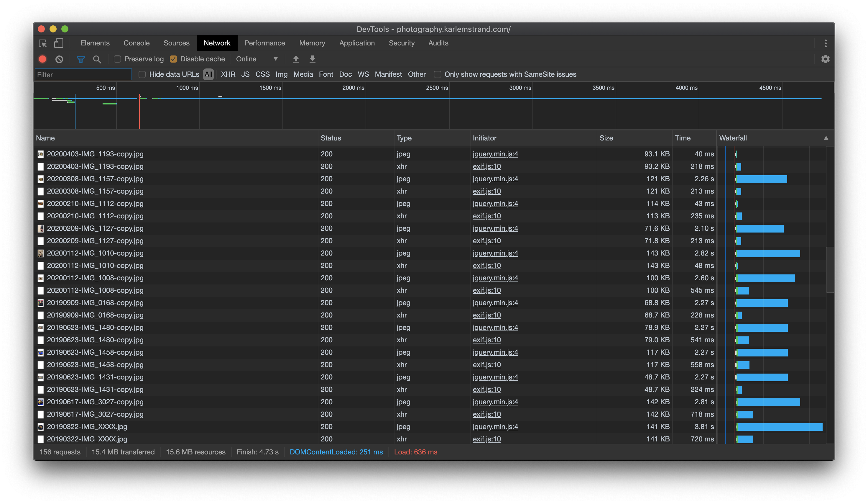Open the search magnifier icon
868x504 pixels.
tap(97, 59)
